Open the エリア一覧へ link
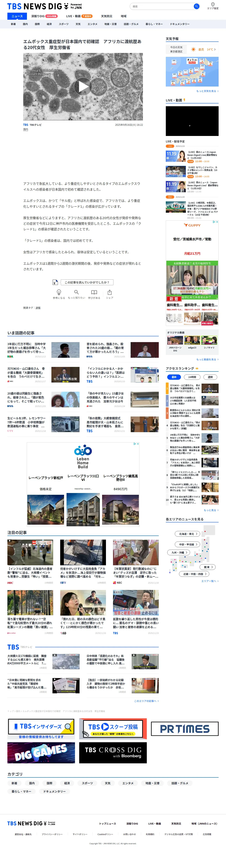This screenshot has height=868, width=226. (210, 581)
